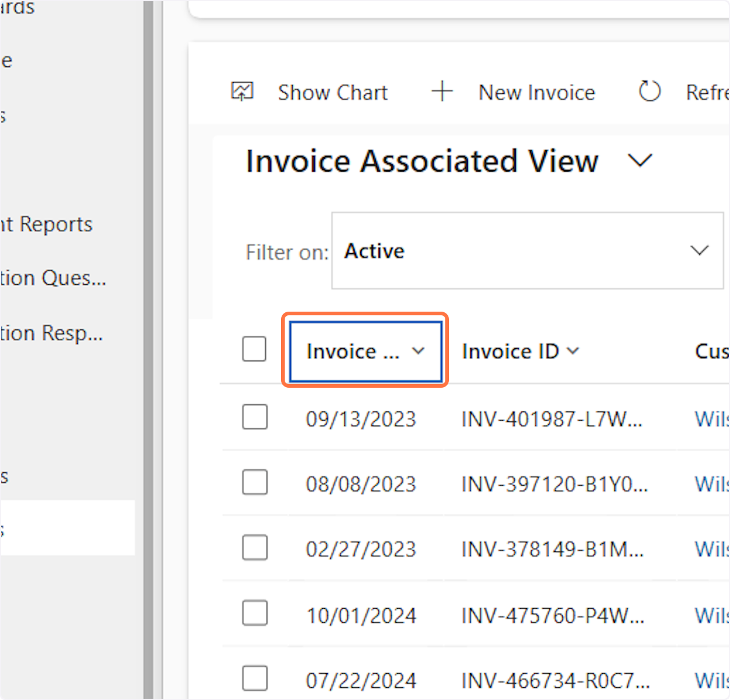Check the box for invoice 08/08/2023
This screenshot has height=700, width=730.
point(254,483)
